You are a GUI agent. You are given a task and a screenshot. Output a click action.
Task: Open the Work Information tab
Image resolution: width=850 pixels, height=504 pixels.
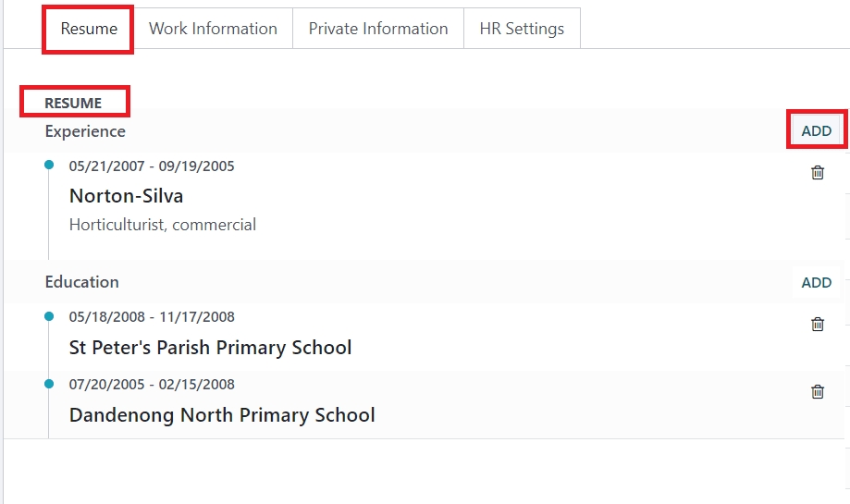pyautogui.click(x=213, y=29)
